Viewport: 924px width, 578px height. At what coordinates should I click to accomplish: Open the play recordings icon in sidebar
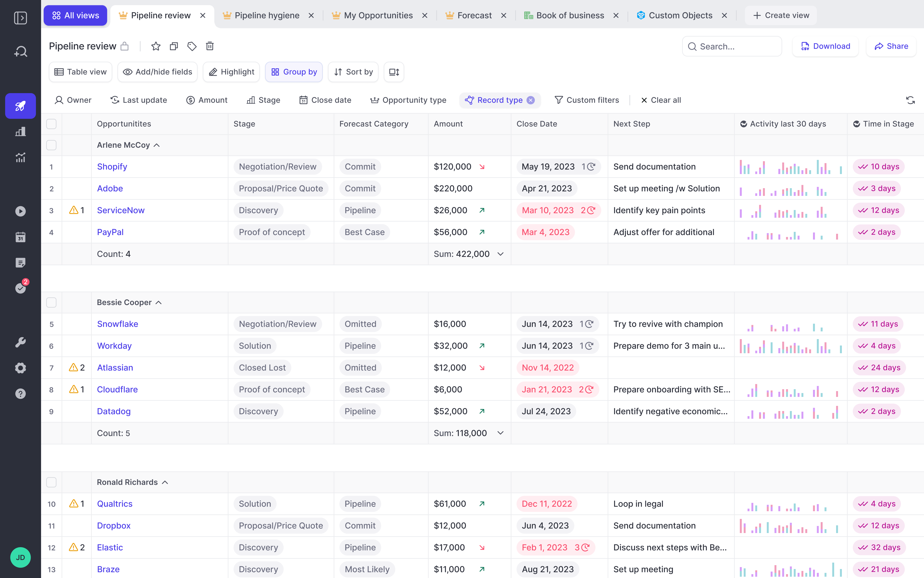coord(20,211)
